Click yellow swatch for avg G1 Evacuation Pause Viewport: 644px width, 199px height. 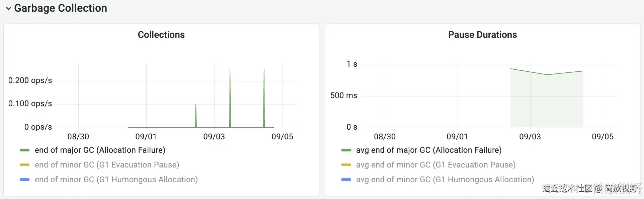pyautogui.click(x=346, y=165)
